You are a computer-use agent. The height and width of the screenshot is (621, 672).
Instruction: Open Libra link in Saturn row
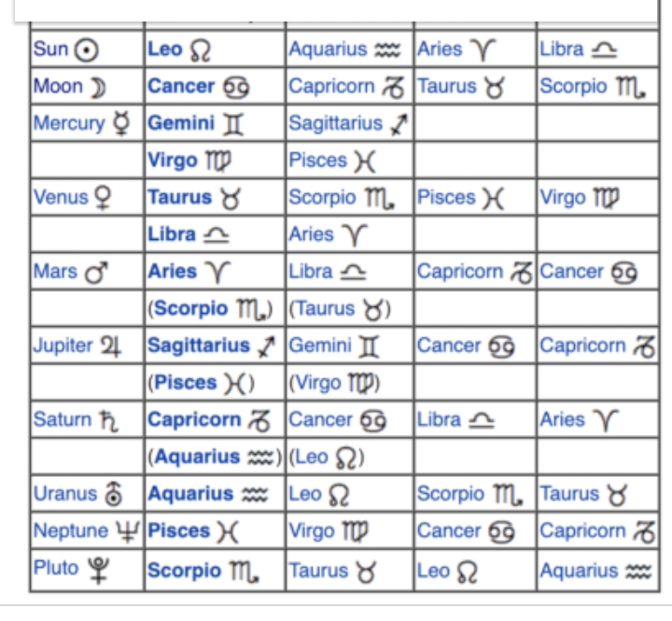tap(439, 419)
